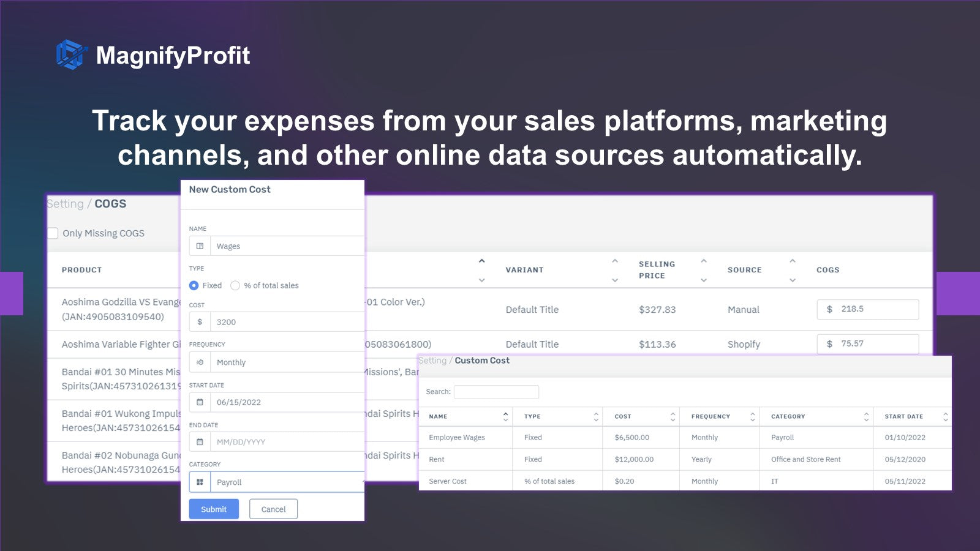Image resolution: width=980 pixels, height=551 pixels.
Task: Select the % of total sales radio option
Action: pyautogui.click(x=235, y=285)
